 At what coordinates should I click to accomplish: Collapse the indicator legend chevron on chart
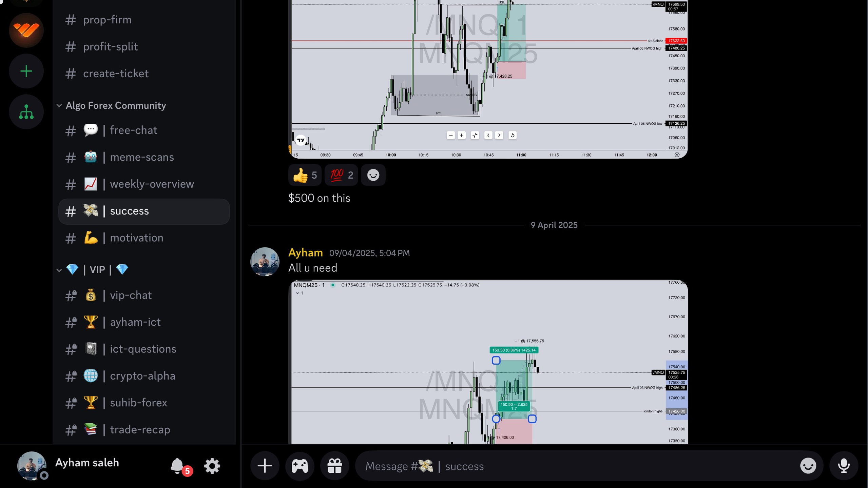(x=297, y=293)
